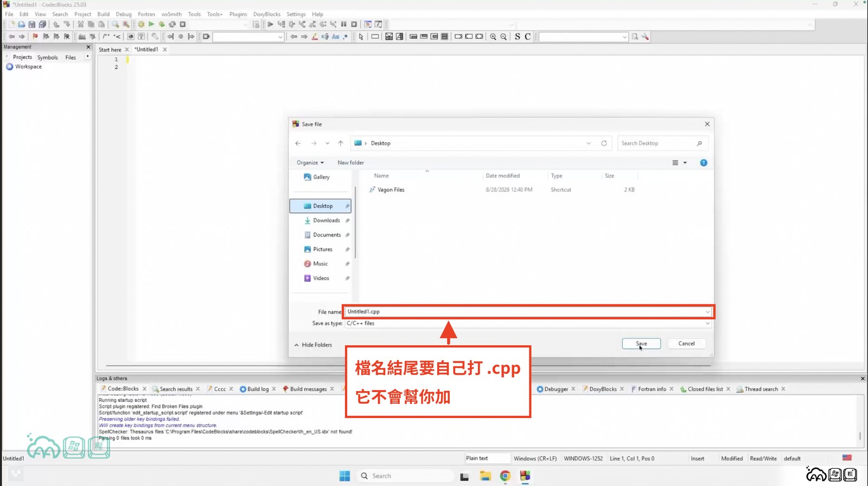Open the File name dropdown arrow

[707, 312]
